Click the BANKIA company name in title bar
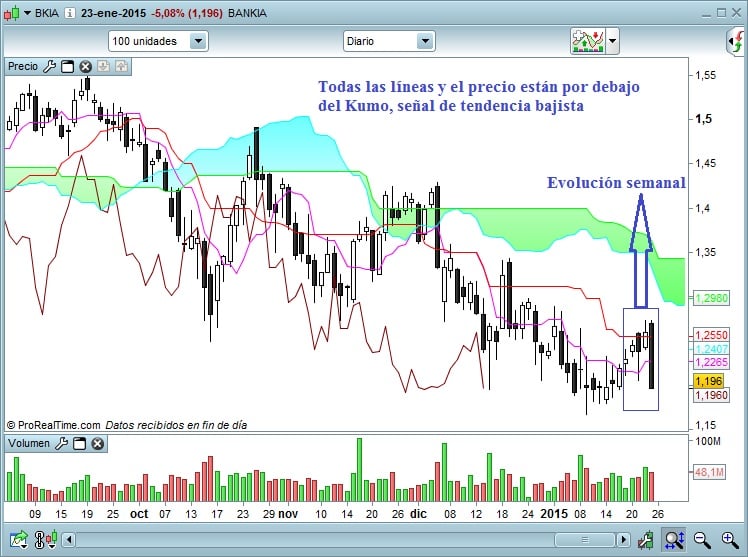Screen dimensions: 748x557 [247, 13]
